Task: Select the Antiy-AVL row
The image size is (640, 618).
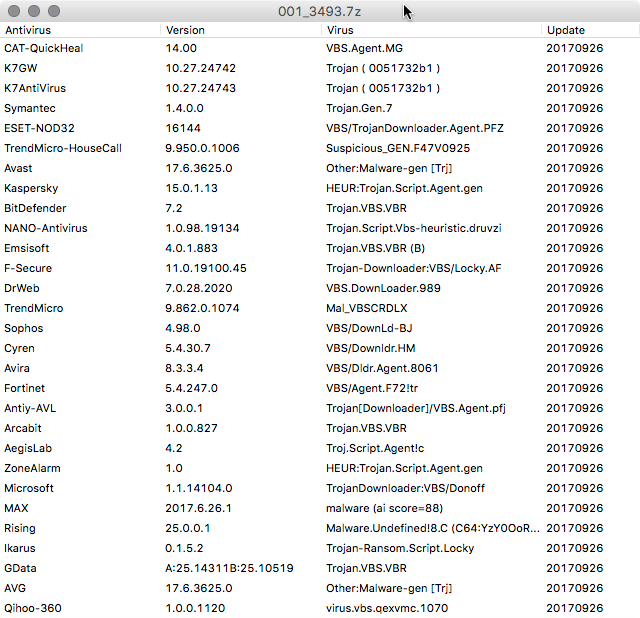Action: (320, 408)
